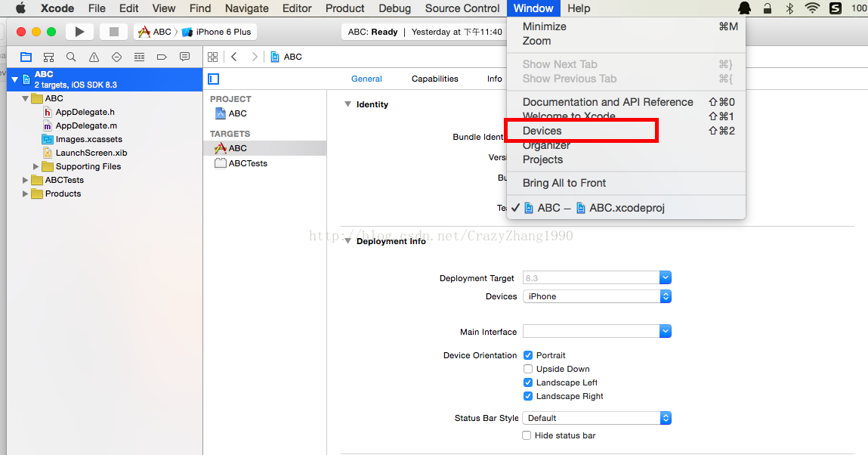The height and width of the screenshot is (455, 868).
Task: Click the Go Back arrow in jump bar
Action: pos(234,57)
